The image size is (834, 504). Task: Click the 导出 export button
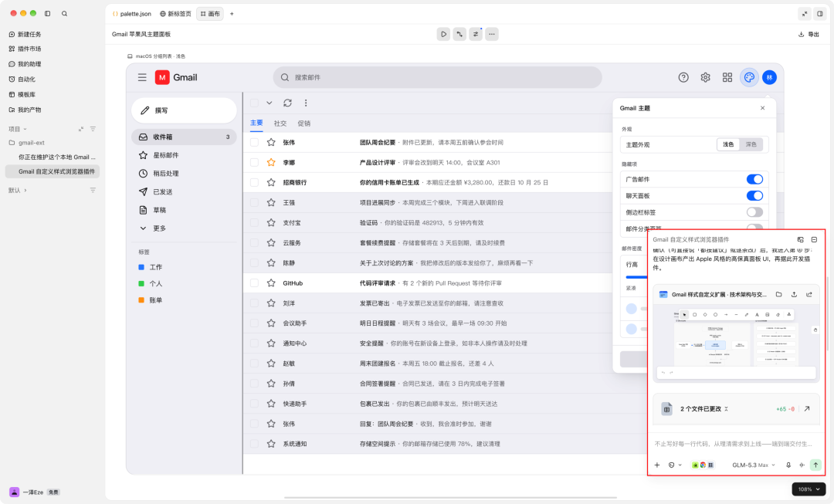pos(809,34)
